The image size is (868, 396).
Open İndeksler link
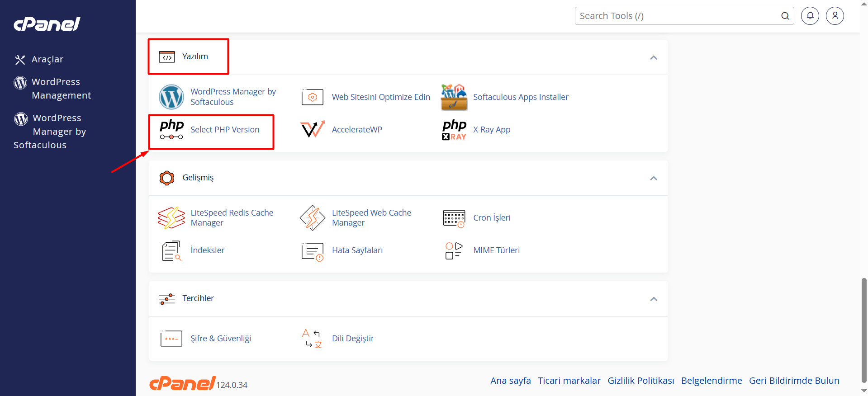208,250
